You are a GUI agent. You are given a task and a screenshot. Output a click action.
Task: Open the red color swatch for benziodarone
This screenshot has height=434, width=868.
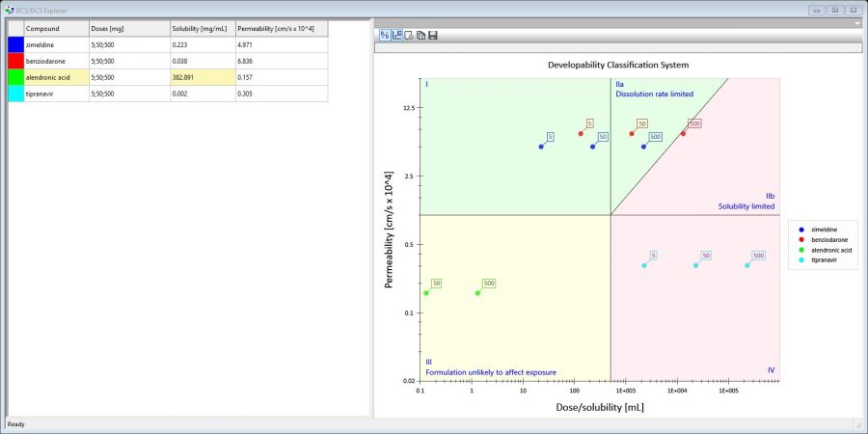(x=15, y=61)
